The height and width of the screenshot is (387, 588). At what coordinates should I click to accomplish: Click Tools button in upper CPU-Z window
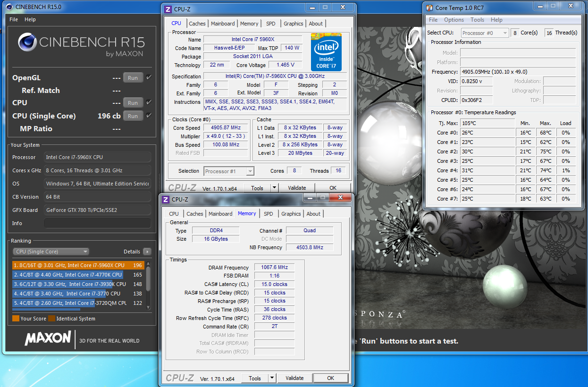coord(257,188)
